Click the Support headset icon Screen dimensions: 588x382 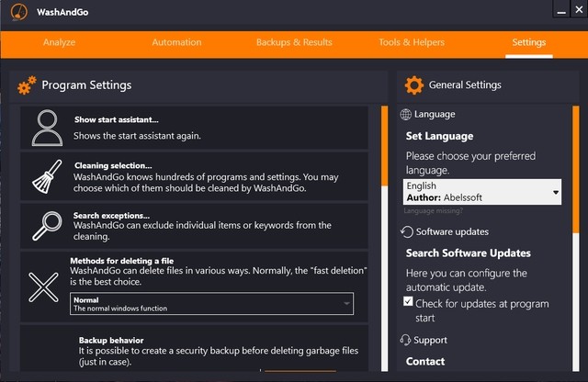(406, 341)
